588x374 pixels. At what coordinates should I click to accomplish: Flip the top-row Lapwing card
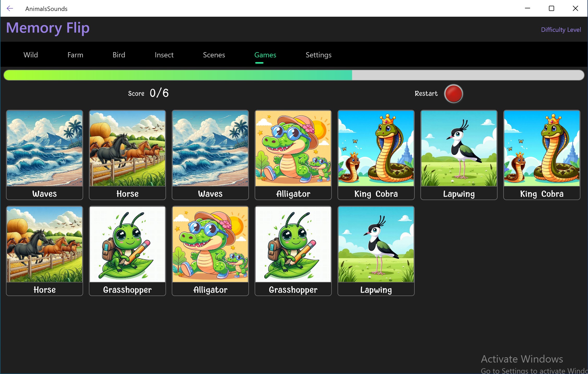459,154
